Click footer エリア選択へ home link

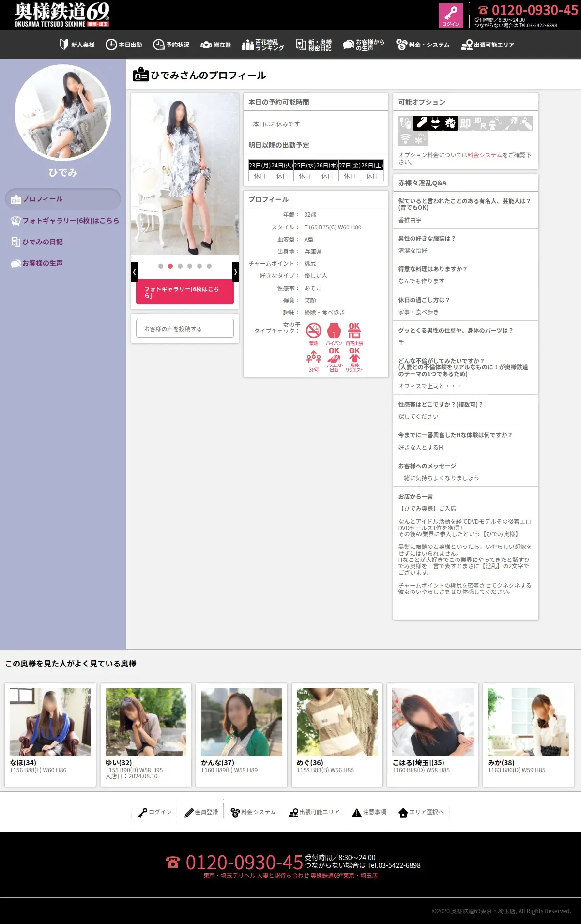(421, 812)
